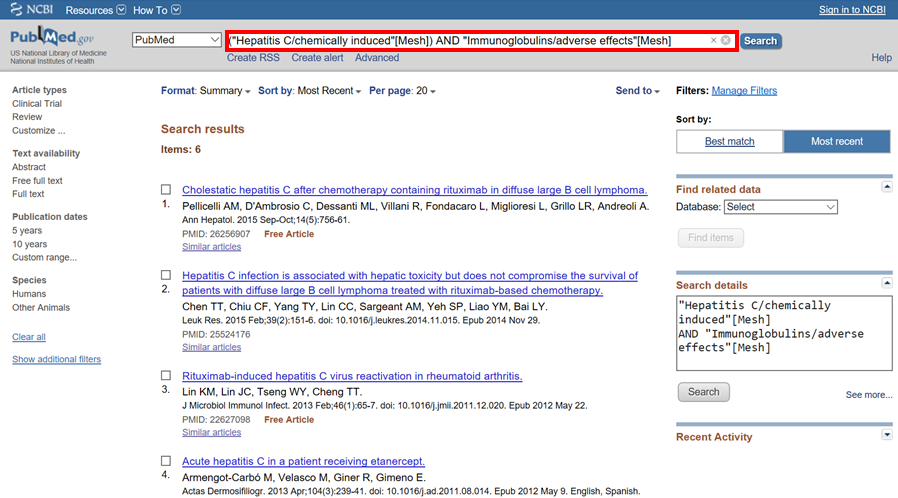Click the Create RSS link
Screen dimensions: 898x498
coord(253,58)
